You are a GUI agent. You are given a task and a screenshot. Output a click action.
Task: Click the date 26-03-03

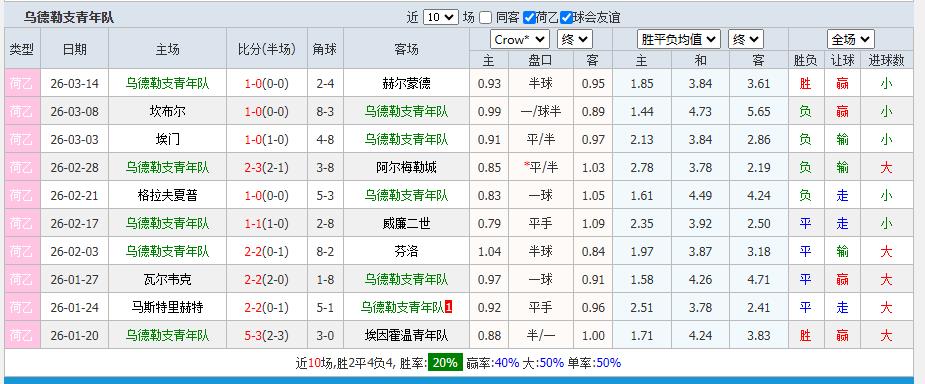pos(74,140)
